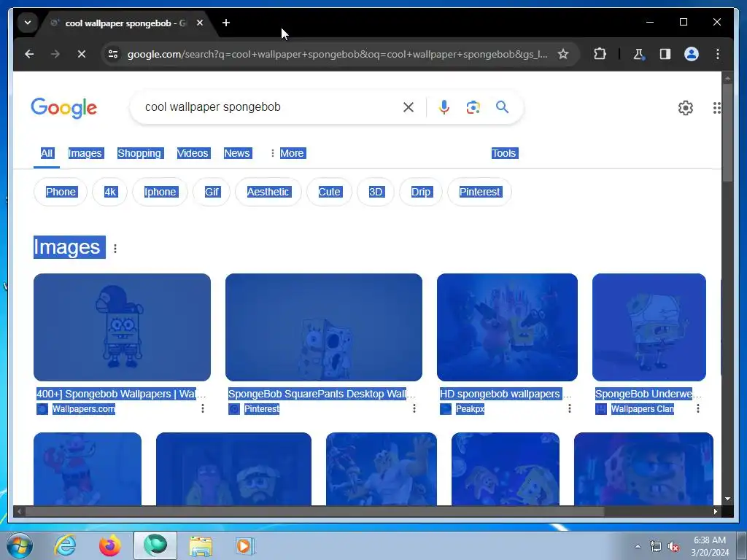Open the site information icon in address bar
This screenshot has height=560, width=747.
coord(113,54)
